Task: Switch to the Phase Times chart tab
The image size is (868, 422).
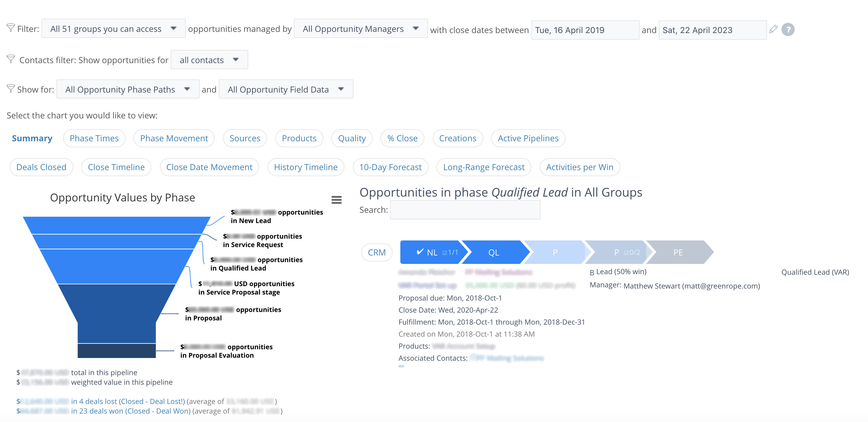Action: tap(94, 137)
